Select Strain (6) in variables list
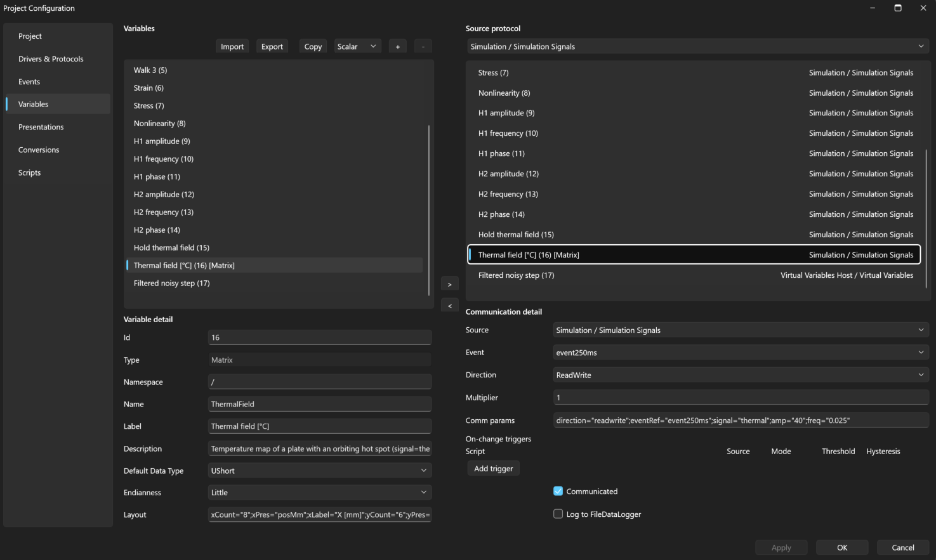The image size is (936, 560). pyautogui.click(x=275, y=88)
